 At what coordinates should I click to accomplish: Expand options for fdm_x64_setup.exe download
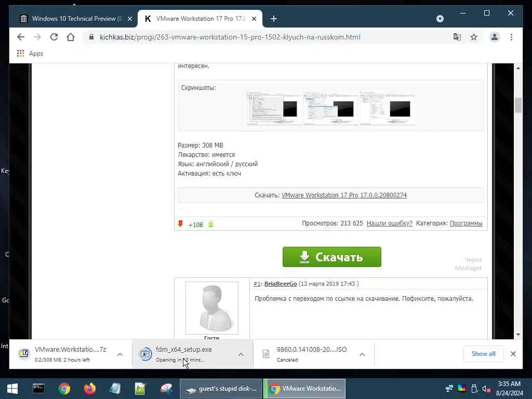[241, 354]
